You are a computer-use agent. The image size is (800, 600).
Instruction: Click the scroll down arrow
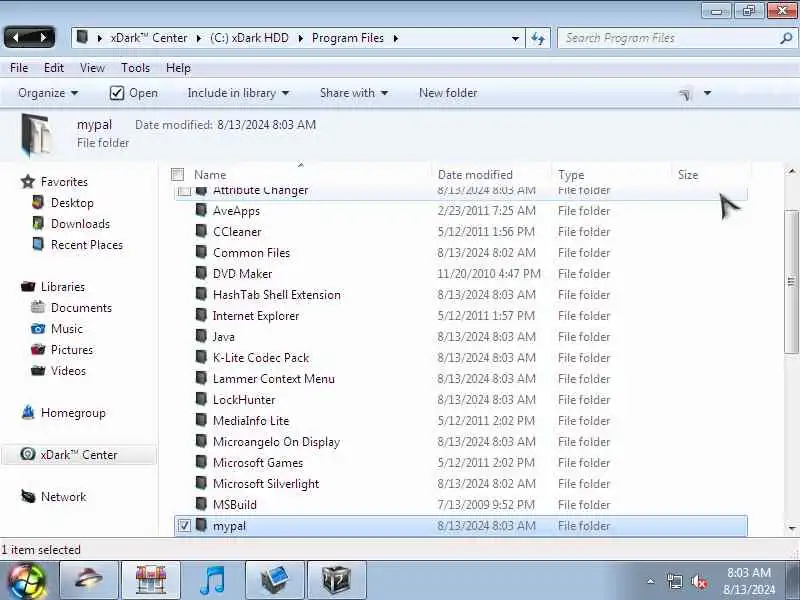[791, 528]
